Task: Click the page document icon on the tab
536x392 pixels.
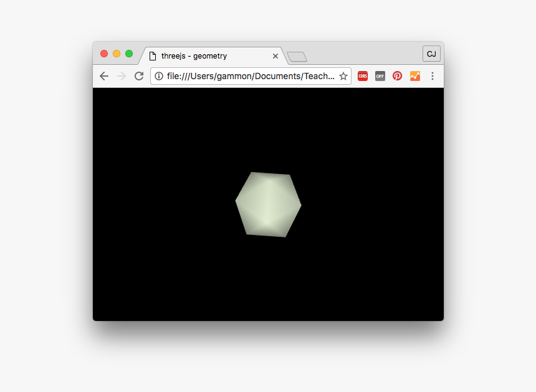Action: click(153, 55)
